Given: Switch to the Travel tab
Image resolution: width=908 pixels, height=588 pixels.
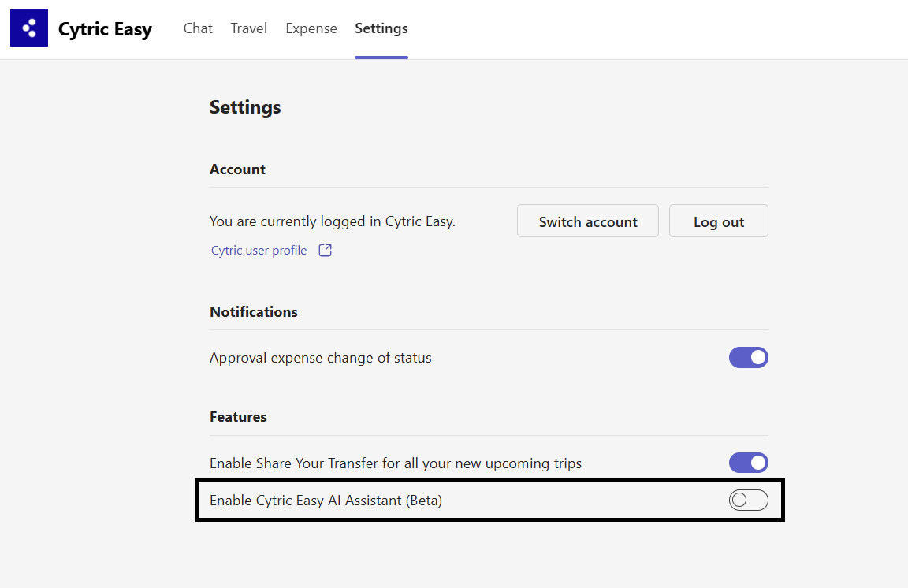Looking at the screenshot, I should pos(248,28).
